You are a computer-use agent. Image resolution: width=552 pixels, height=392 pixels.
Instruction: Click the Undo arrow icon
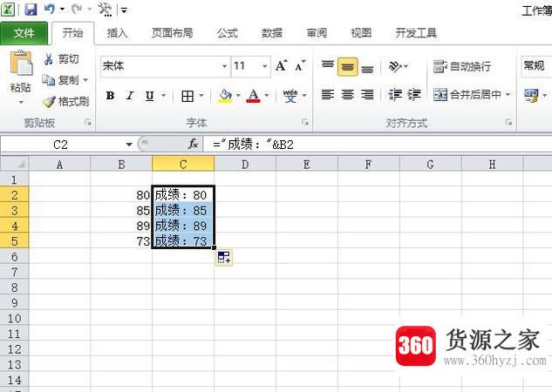click(50, 9)
